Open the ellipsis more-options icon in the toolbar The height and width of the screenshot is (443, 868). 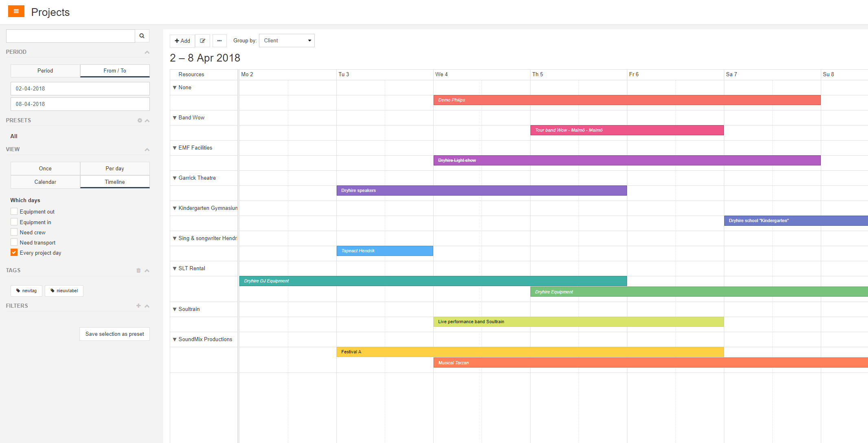[x=219, y=41]
